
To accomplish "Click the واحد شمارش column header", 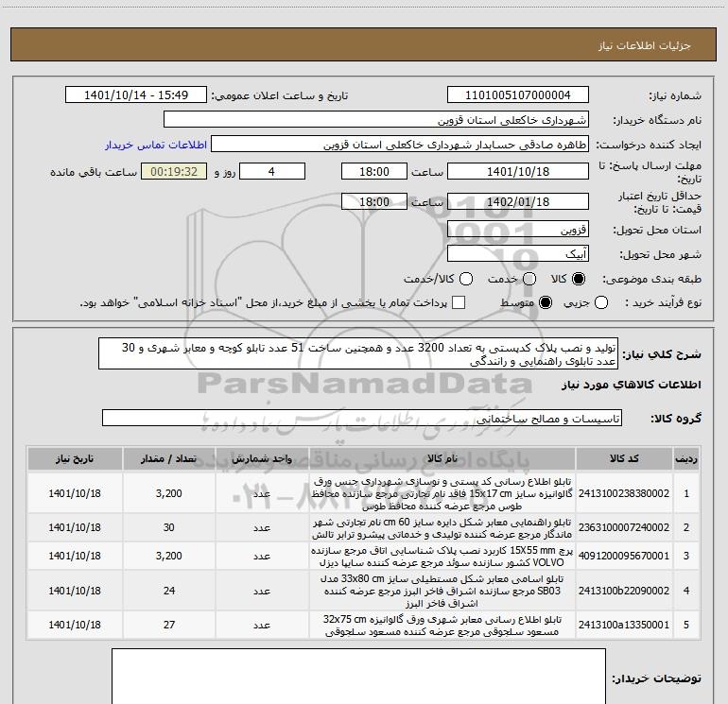I will click(262, 458).
